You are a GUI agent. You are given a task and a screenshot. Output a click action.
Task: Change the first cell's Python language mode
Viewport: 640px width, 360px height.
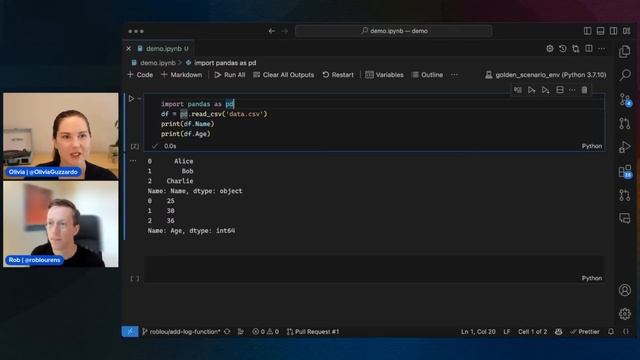(591, 146)
